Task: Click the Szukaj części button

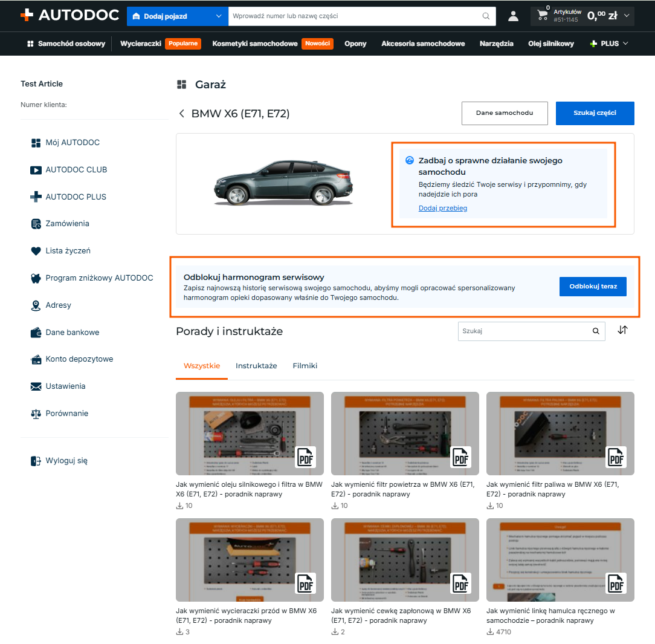Action: tap(595, 113)
